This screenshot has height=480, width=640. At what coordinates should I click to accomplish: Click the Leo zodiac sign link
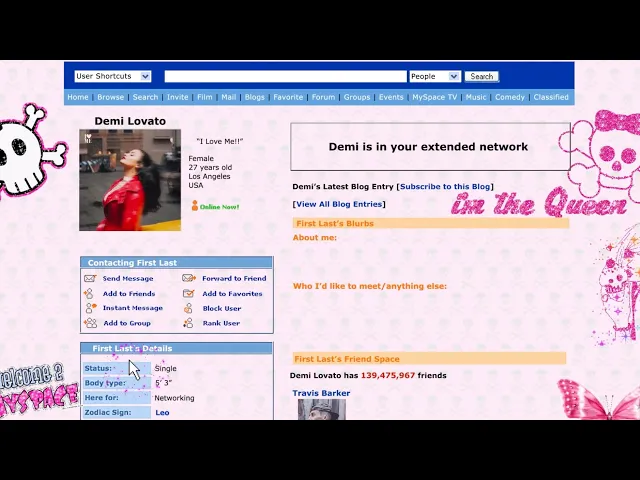coord(162,413)
